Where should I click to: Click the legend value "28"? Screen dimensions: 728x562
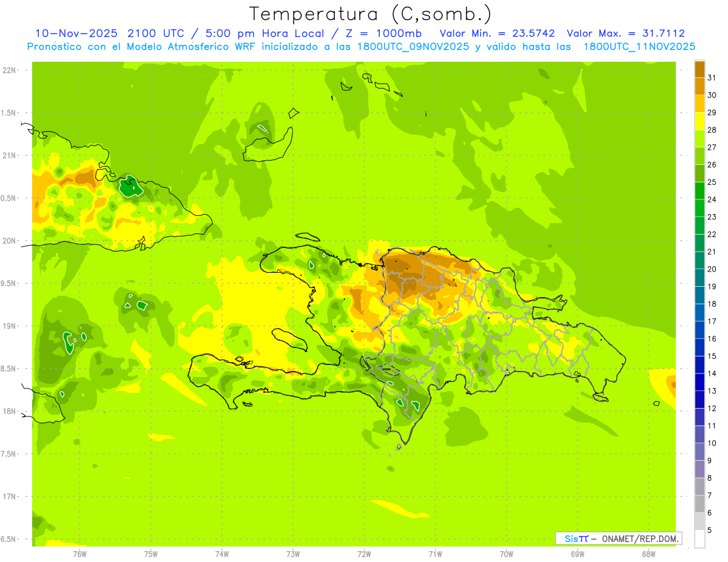pos(712,129)
